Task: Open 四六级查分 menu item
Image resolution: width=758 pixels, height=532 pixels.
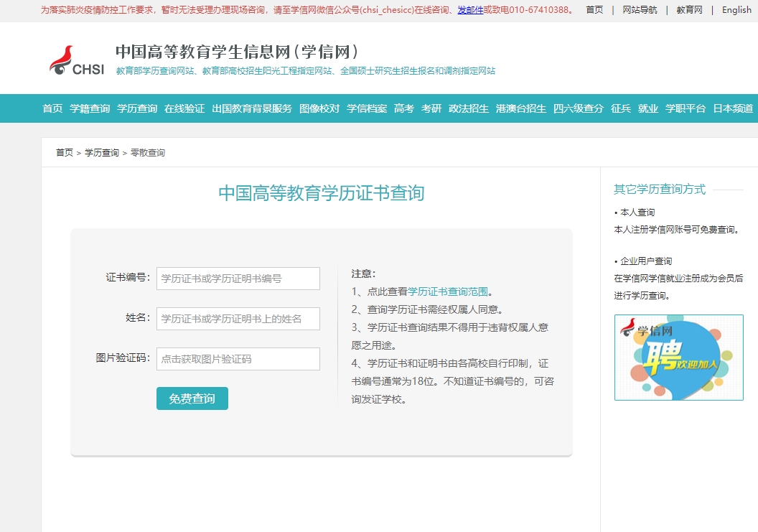Action: 579,108
